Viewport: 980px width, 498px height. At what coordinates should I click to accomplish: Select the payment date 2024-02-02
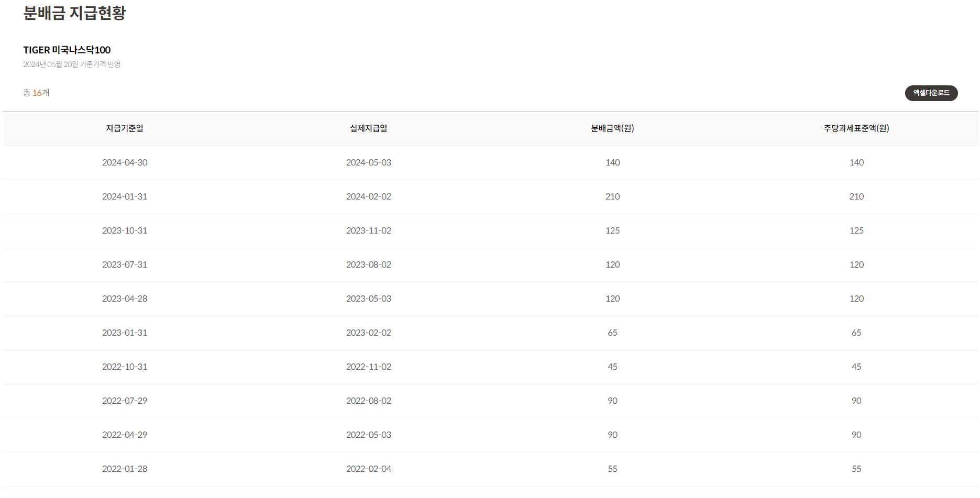(x=369, y=196)
